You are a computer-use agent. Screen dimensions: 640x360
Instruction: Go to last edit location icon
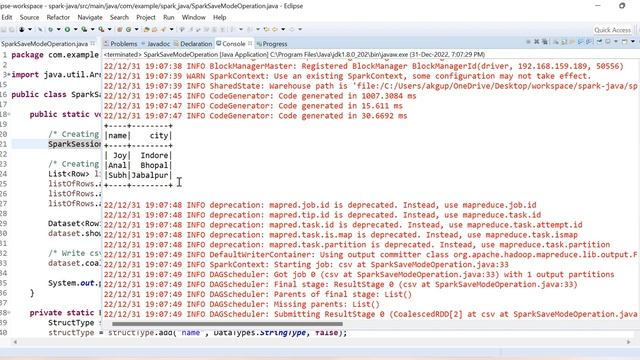click(266, 29)
